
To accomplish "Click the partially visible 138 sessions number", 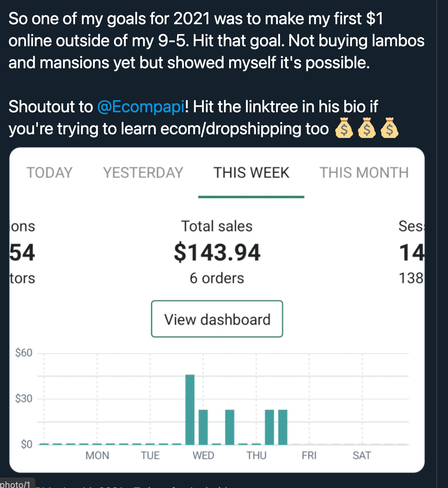I will point(411,278).
